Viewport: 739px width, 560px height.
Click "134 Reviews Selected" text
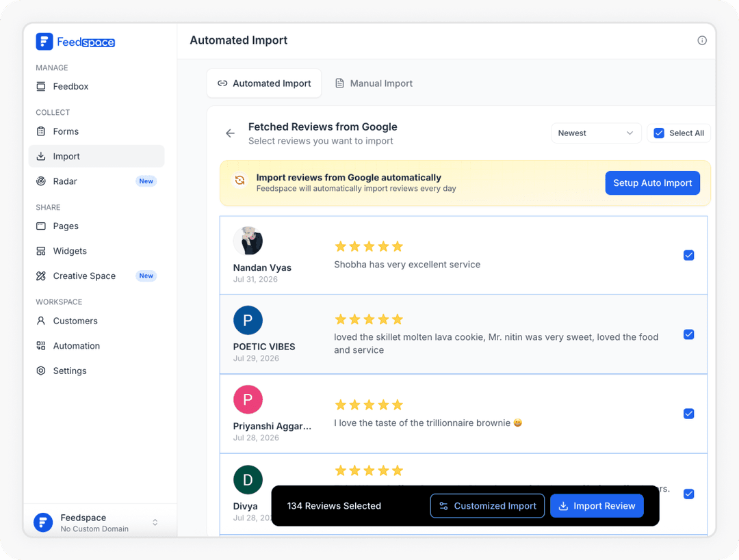point(334,506)
